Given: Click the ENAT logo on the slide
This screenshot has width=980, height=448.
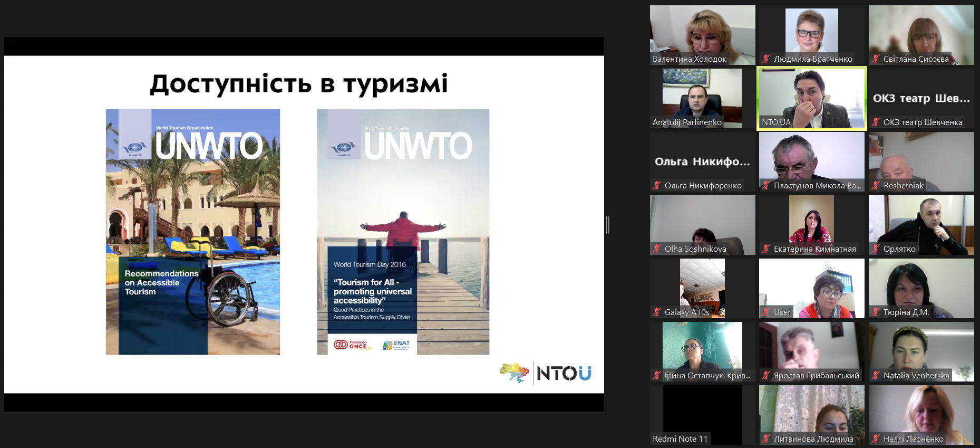Looking at the screenshot, I should (x=396, y=345).
